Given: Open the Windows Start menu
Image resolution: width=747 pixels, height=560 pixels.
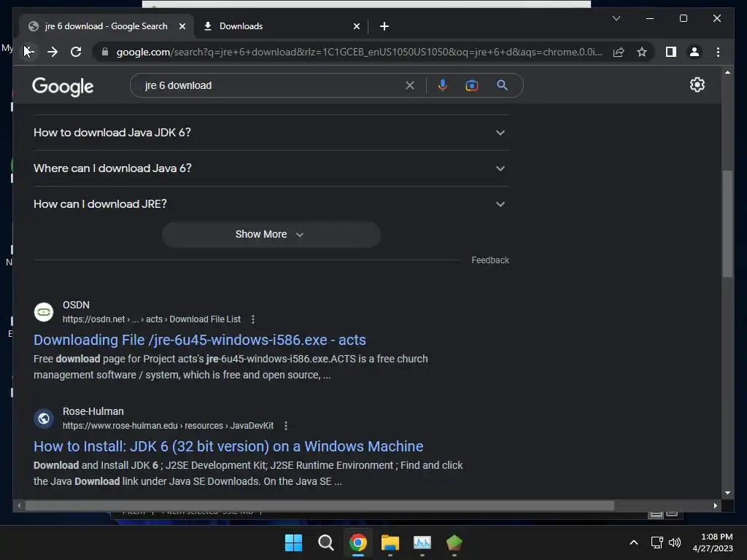Looking at the screenshot, I should click(x=293, y=542).
